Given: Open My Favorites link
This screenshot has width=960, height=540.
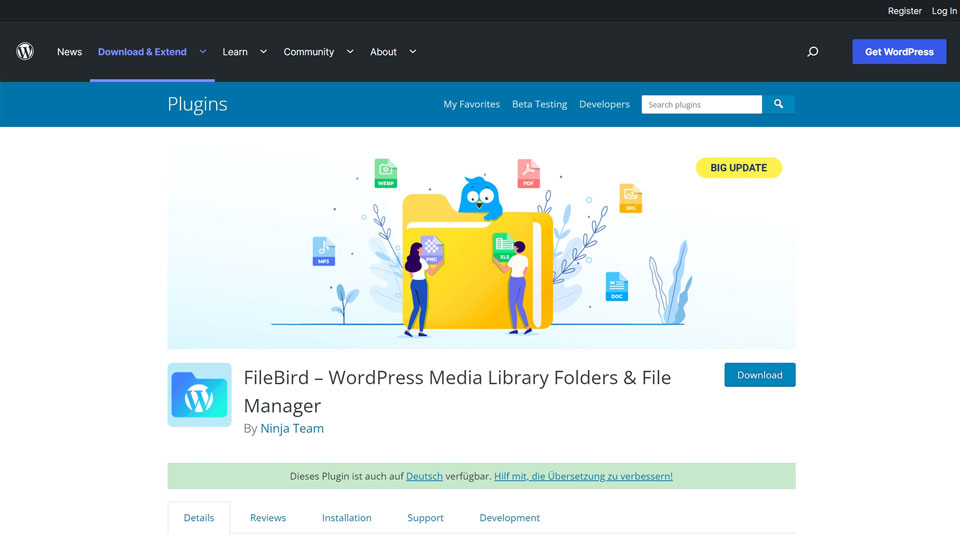Looking at the screenshot, I should (471, 104).
